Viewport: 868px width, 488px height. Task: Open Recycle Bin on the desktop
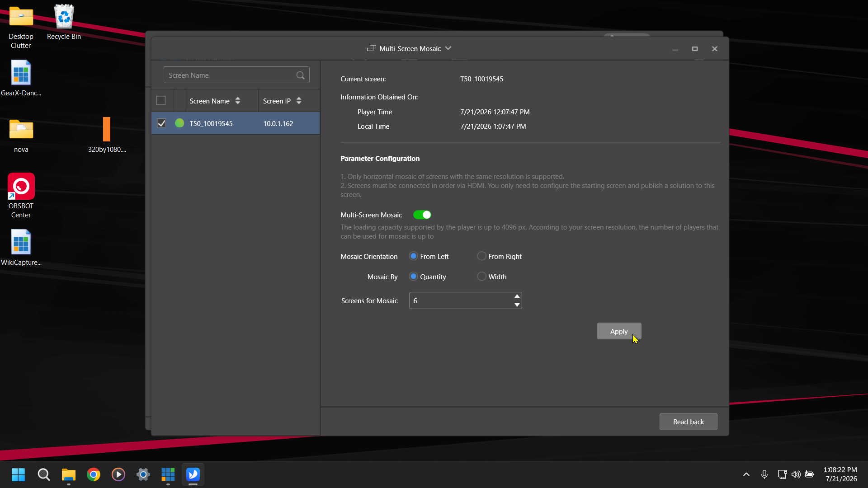[x=64, y=23]
